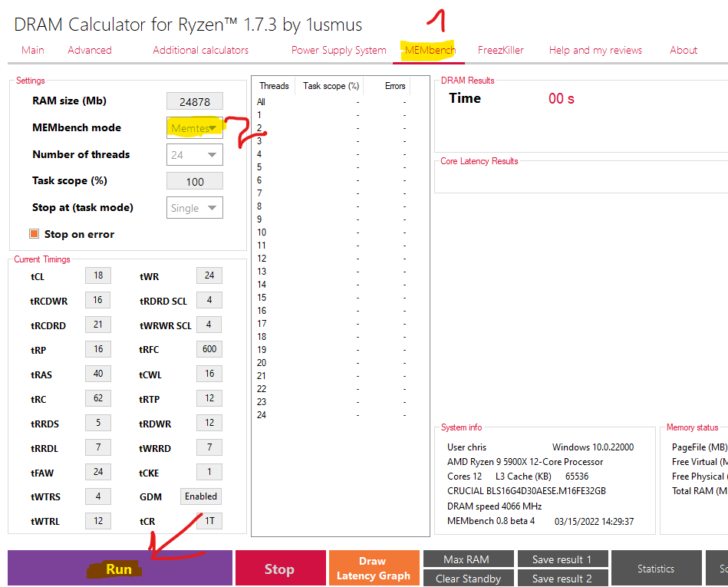Open the FreezKiller tab

[x=500, y=50]
